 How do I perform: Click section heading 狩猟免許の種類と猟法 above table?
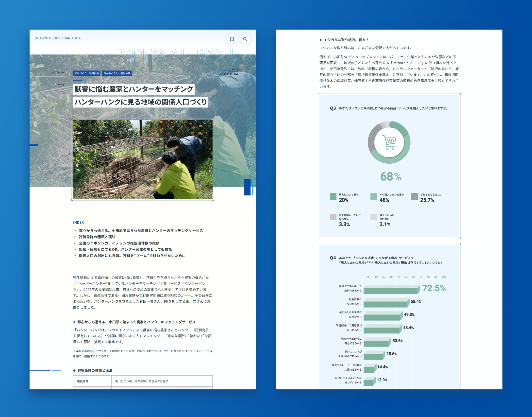point(95,371)
